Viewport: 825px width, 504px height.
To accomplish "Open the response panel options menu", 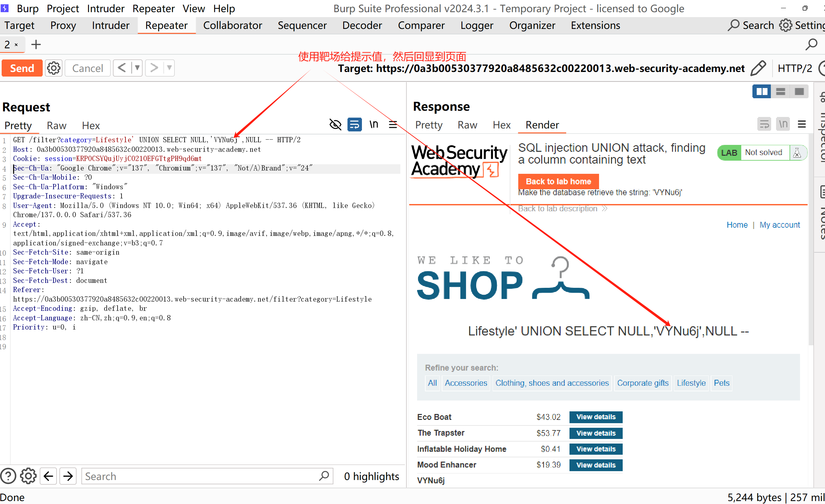I will coord(802,125).
